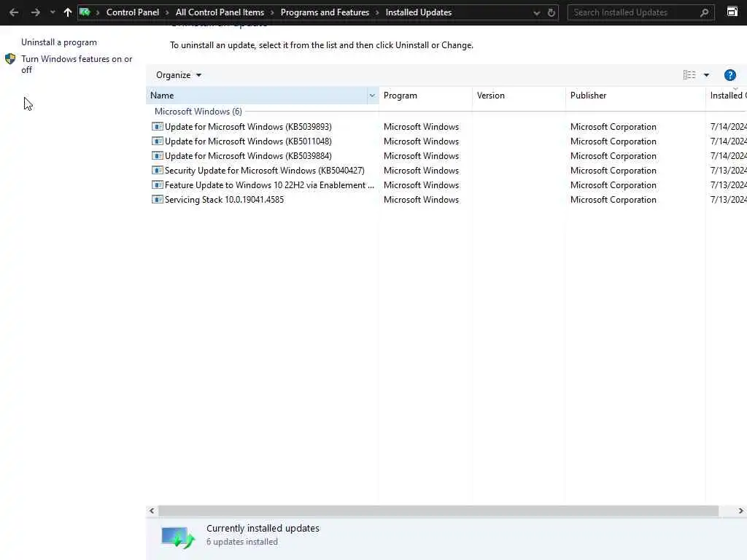Click the horizontal scrollbar thumb
Image resolution: width=747 pixels, height=560 pixels.
[438, 510]
